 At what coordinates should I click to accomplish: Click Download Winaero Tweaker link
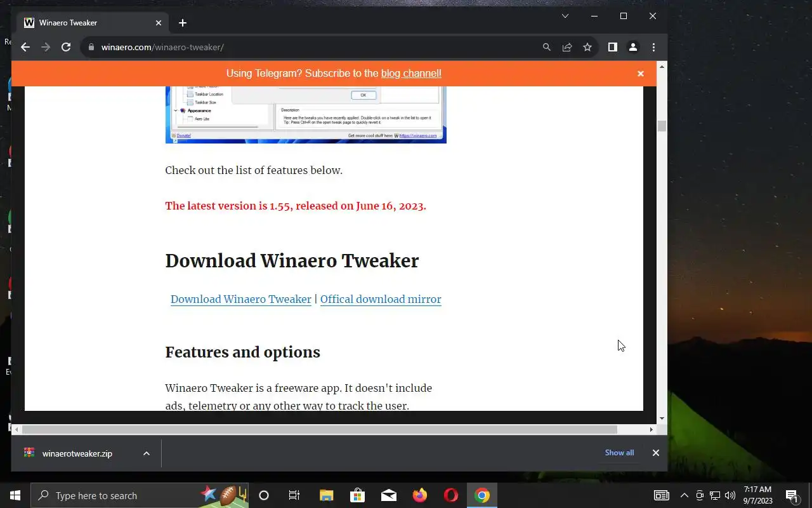click(241, 299)
